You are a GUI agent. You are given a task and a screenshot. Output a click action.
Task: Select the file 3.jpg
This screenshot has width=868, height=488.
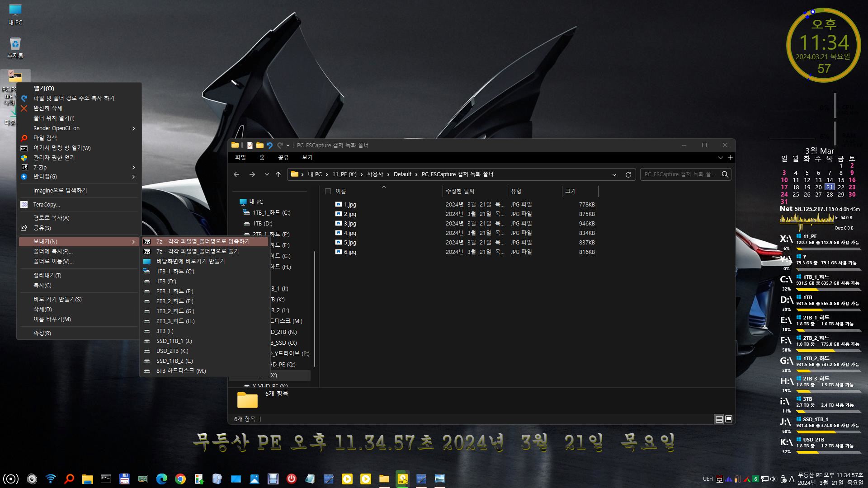coord(350,224)
